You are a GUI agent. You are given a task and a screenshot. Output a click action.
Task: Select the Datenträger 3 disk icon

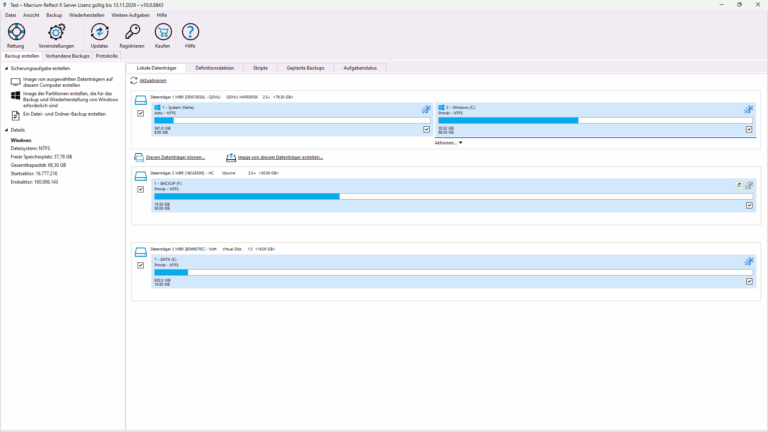pos(141,252)
